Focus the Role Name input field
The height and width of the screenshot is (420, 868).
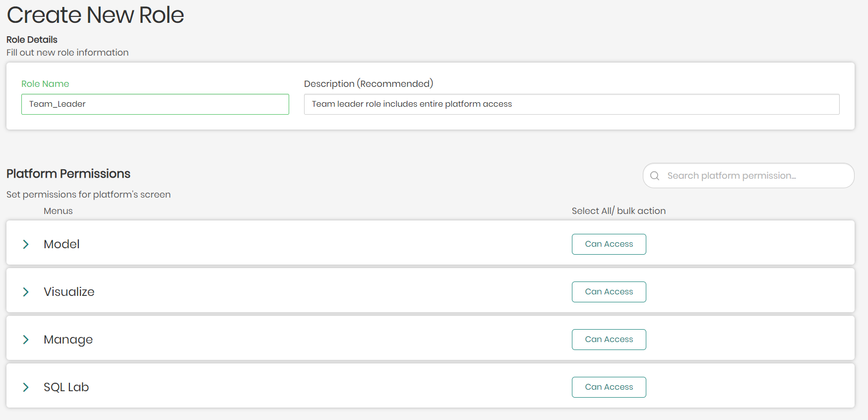tap(155, 104)
